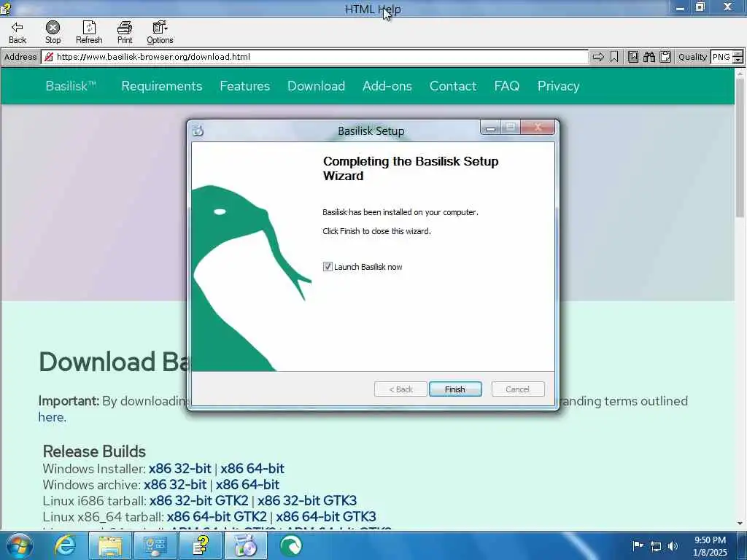Open the Add-ons navigation item
The height and width of the screenshot is (560, 747).
(387, 86)
